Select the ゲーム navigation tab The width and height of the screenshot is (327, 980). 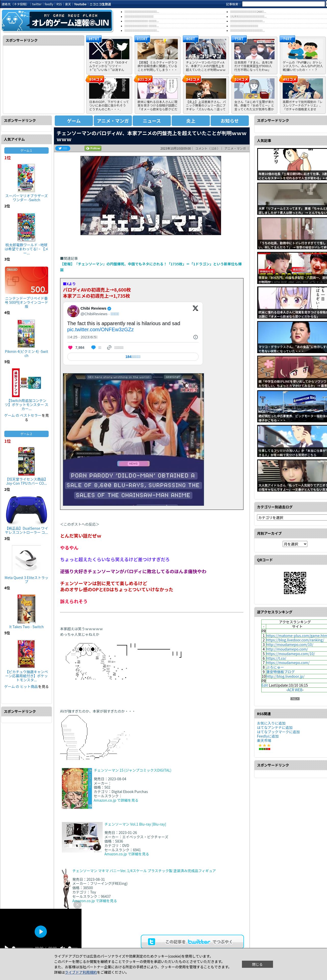[74, 121]
